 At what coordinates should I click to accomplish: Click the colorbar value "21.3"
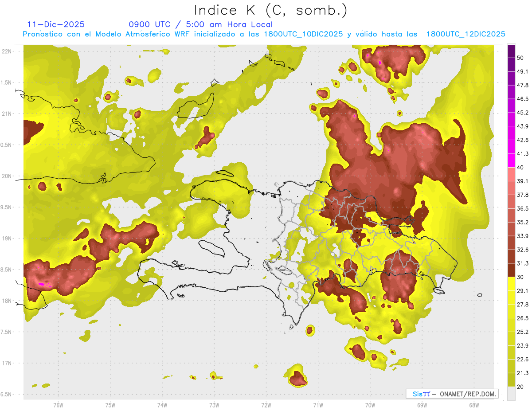(523, 373)
